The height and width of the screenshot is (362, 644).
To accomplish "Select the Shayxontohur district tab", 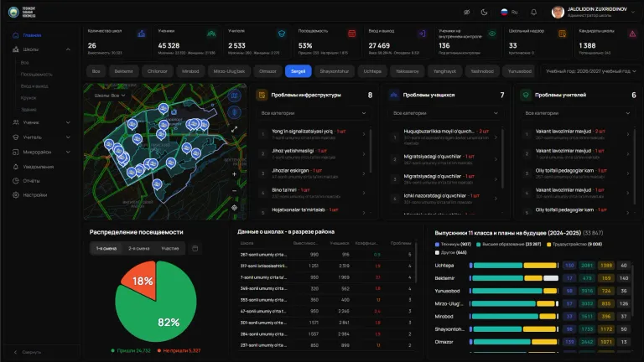I will coord(335,71).
